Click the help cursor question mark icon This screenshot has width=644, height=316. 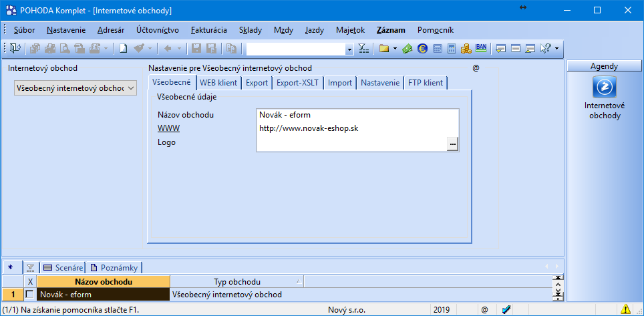click(545, 49)
